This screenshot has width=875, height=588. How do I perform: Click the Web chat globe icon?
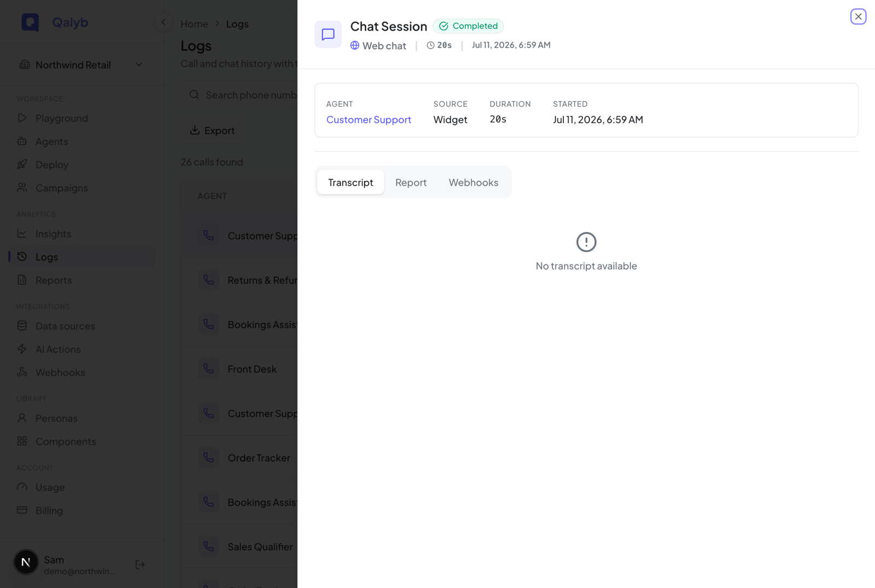coord(355,45)
